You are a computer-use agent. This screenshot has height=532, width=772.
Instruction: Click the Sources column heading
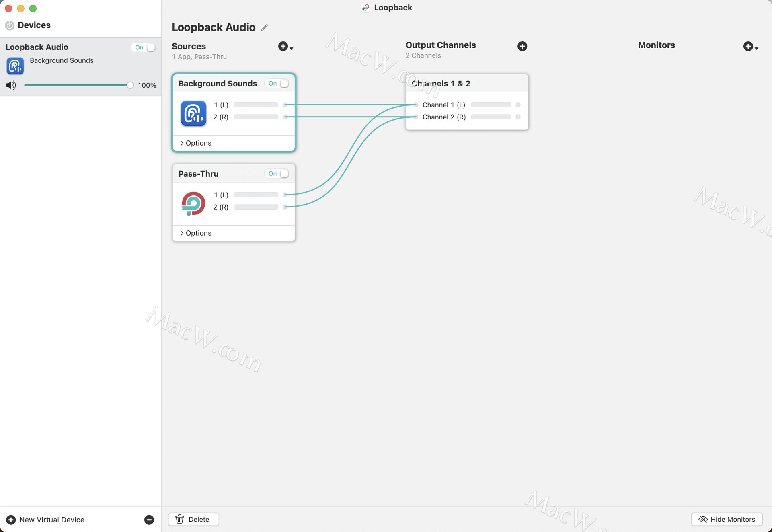click(x=189, y=46)
